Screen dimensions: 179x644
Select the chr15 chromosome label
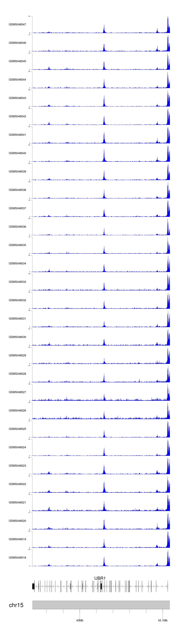tap(16, 605)
